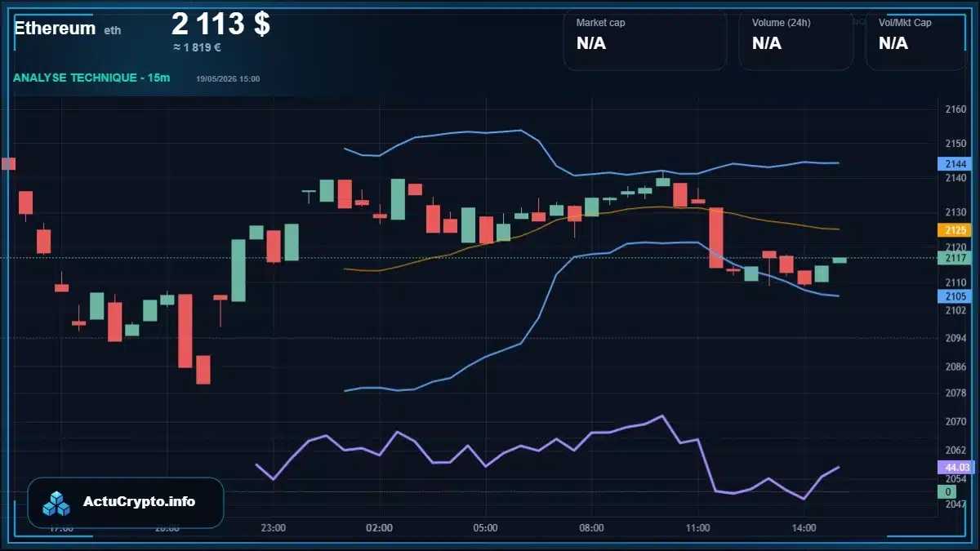This screenshot has height=551, width=980.
Task: Click the purple RSI line peak
Action: coord(661,416)
